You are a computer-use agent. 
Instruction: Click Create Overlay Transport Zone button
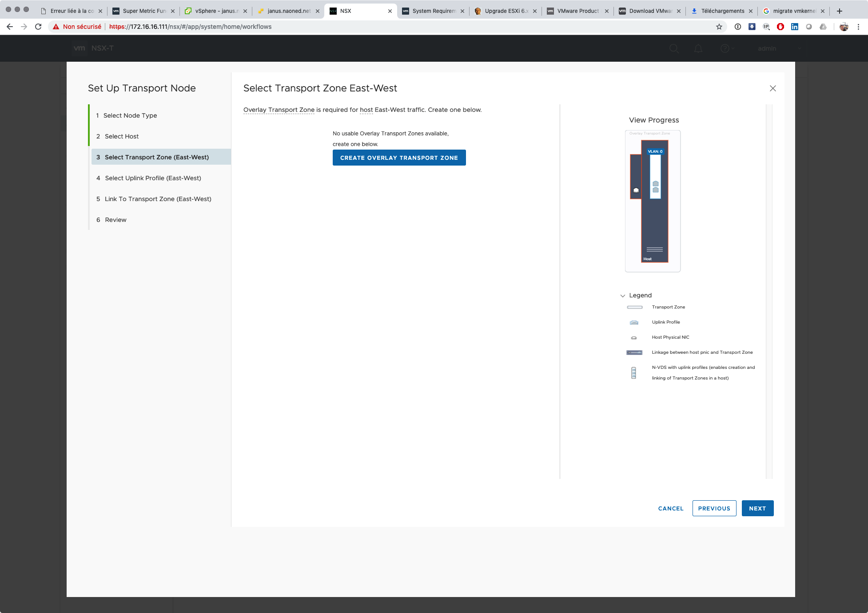click(399, 158)
